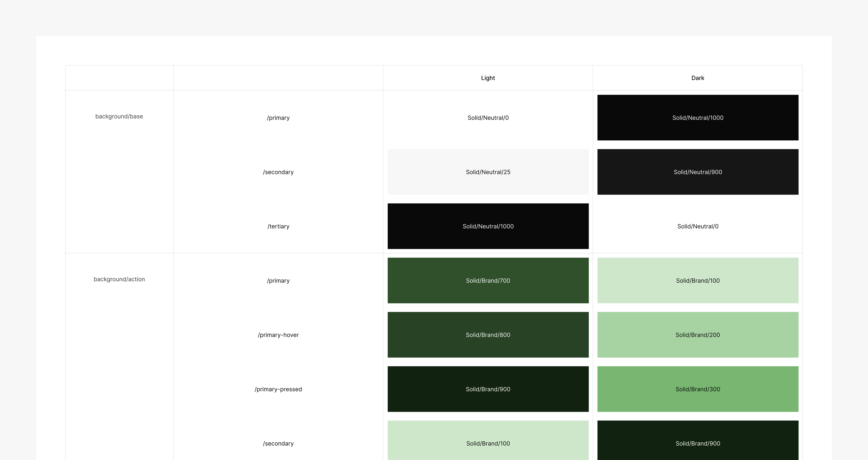Screen dimensions: 868x460
Task: Select the Solid/Neutral/25 swatch
Action: (x=488, y=172)
